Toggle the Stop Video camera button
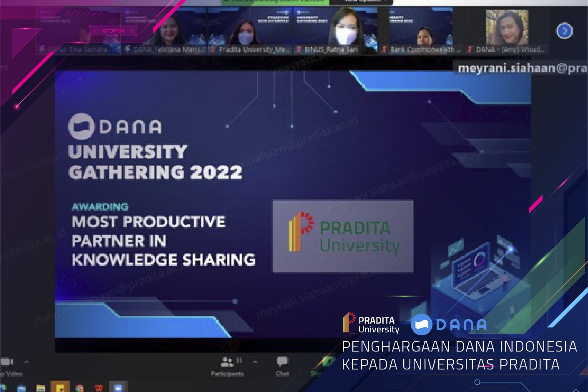The width and height of the screenshot is (588, 392). (8, 362)
